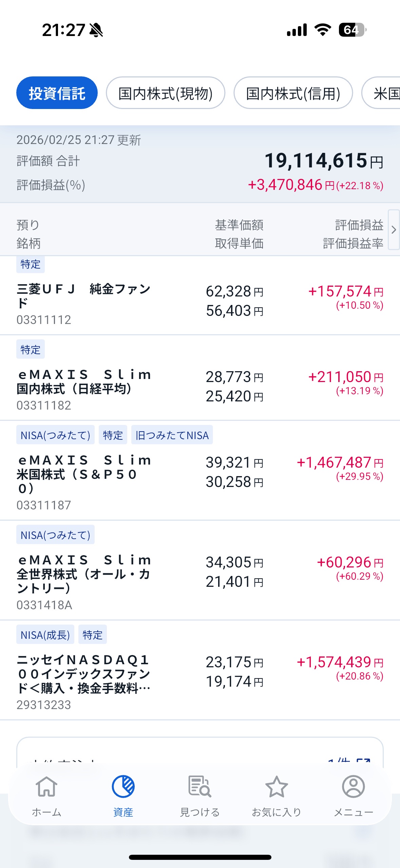Open ニッセイNASDAQ100インデックスファンド holding
This screenshot has height=868, width=400.
(x=84, y=674)
